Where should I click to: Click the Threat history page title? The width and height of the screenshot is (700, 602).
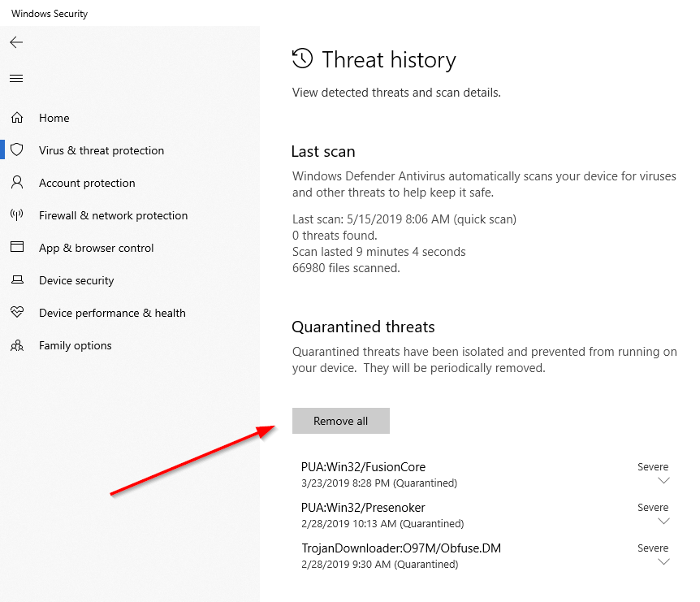click(x=389, y=60)
